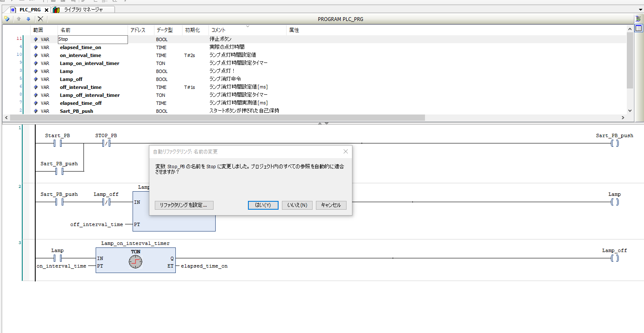The image size is (644, 333).
Task: Click the horizontal scrollbar thumb of declarations
Action: pyautogui.click(x=217, y=118)
